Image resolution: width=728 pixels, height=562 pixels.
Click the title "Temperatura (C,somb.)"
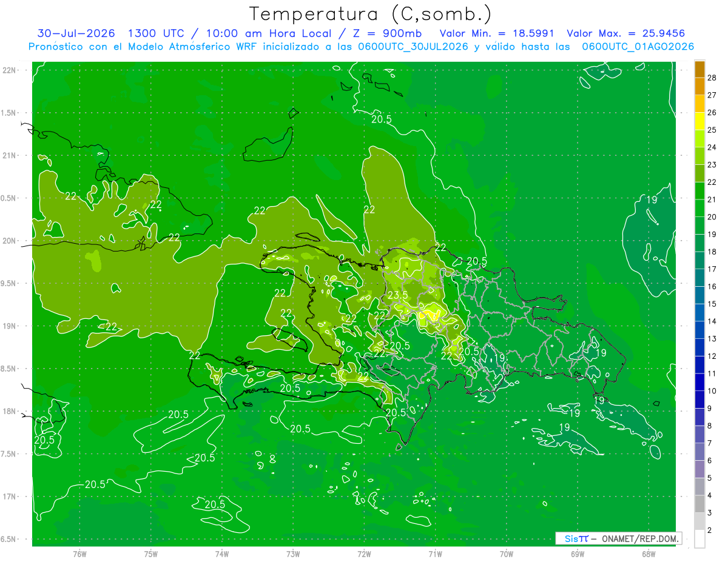coord(371,14)
